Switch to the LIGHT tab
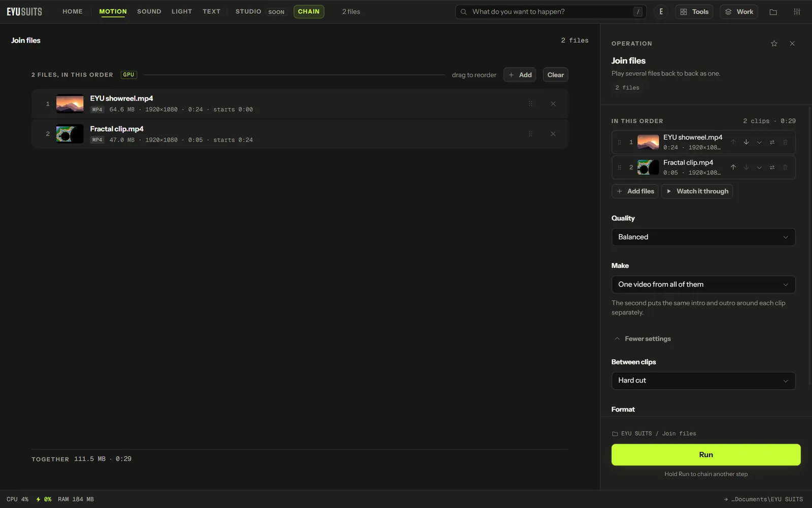The image size is (812, 508). 182,12
